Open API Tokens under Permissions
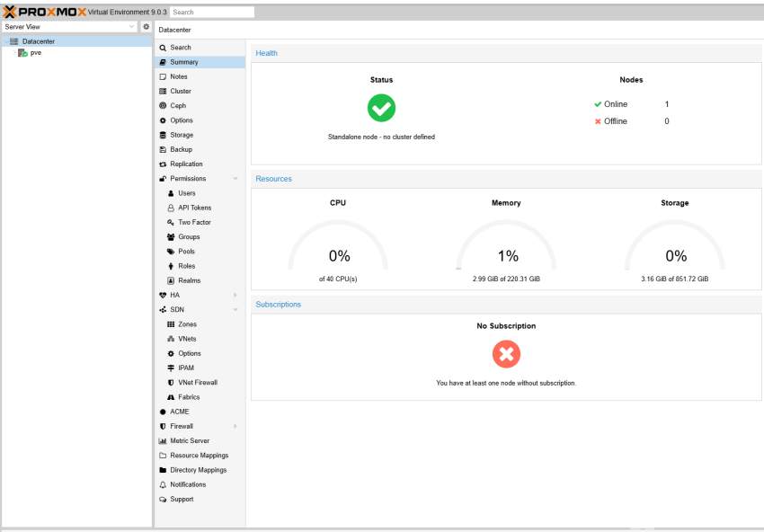764x532 pixels. [194, 208]
